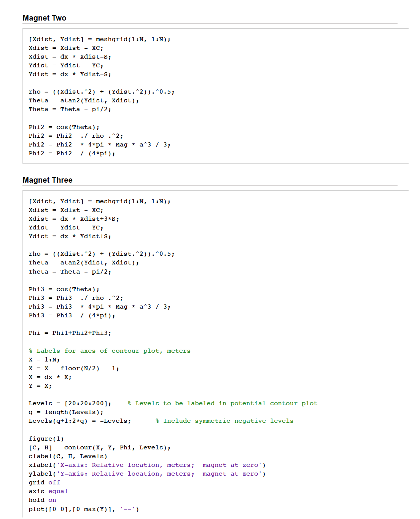Click the contour(X, Y, Phi, Levels) line
The height and width of the screenshot is (519, 420).
point(99,447)
